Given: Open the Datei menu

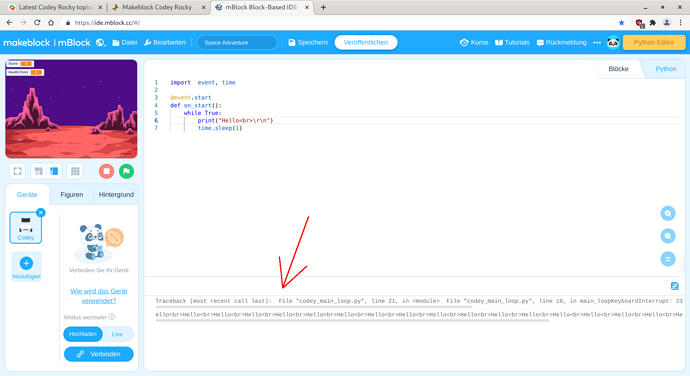Looking at the screenshot, I should pyautogui.click(x=125, y=43).
